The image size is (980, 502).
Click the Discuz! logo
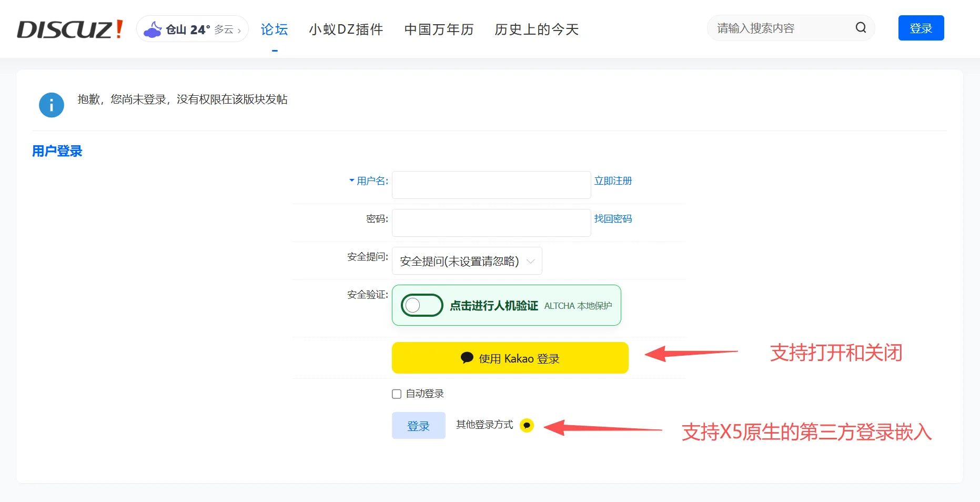pyautogui.click(x=70, y=29)
